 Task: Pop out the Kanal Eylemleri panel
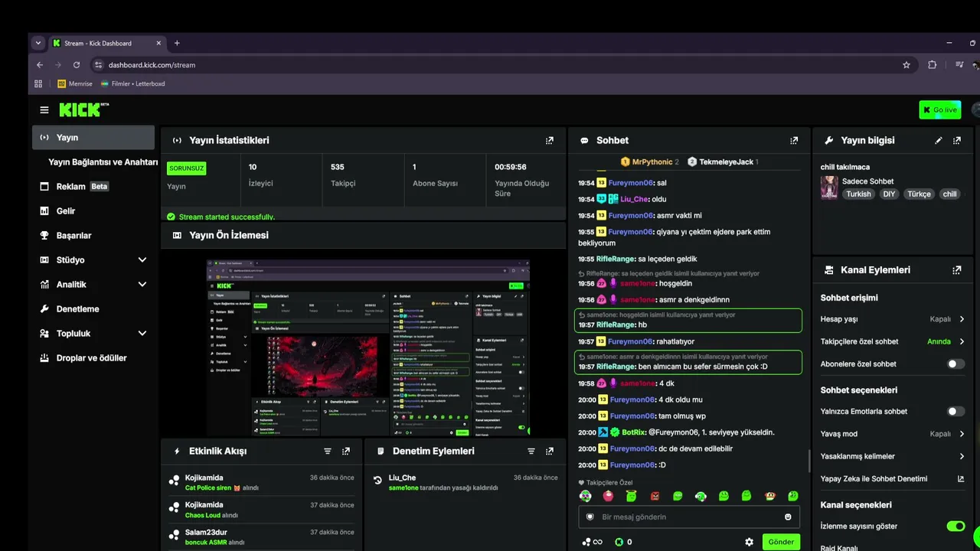tap(957, 270)
